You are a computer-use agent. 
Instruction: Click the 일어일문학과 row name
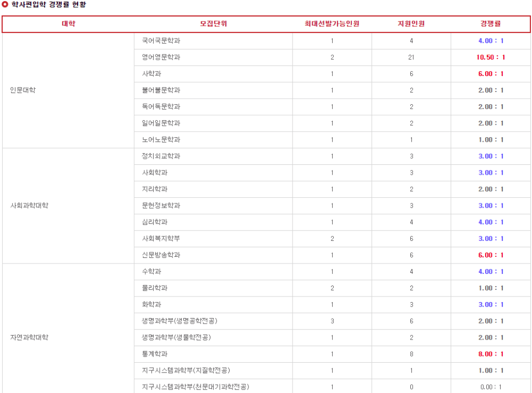click(x=161, y=123)
